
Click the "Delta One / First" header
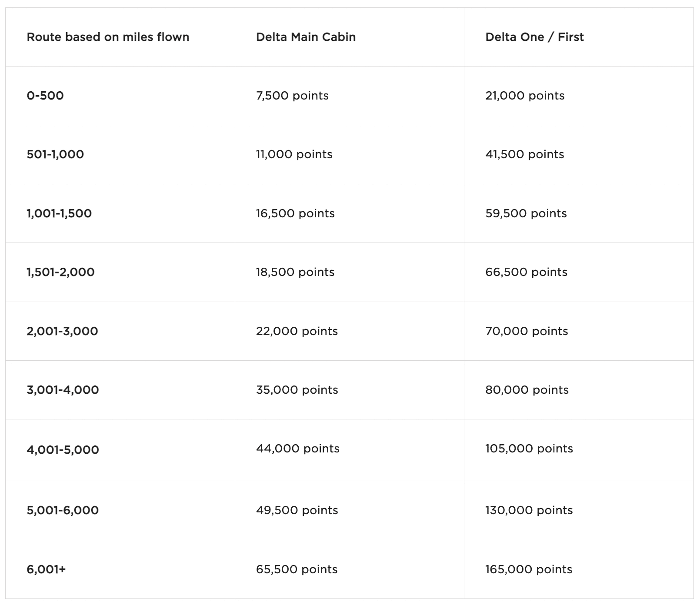pos(534,37)
